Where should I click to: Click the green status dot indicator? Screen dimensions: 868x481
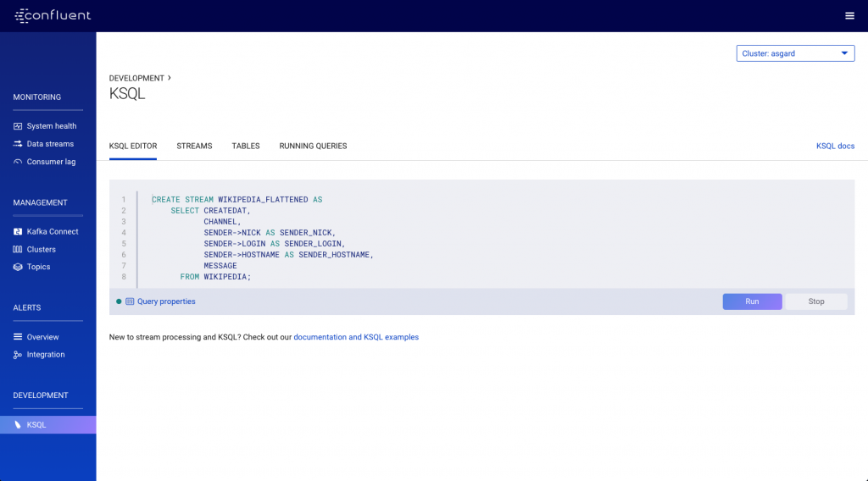click(x=119, y=301)
